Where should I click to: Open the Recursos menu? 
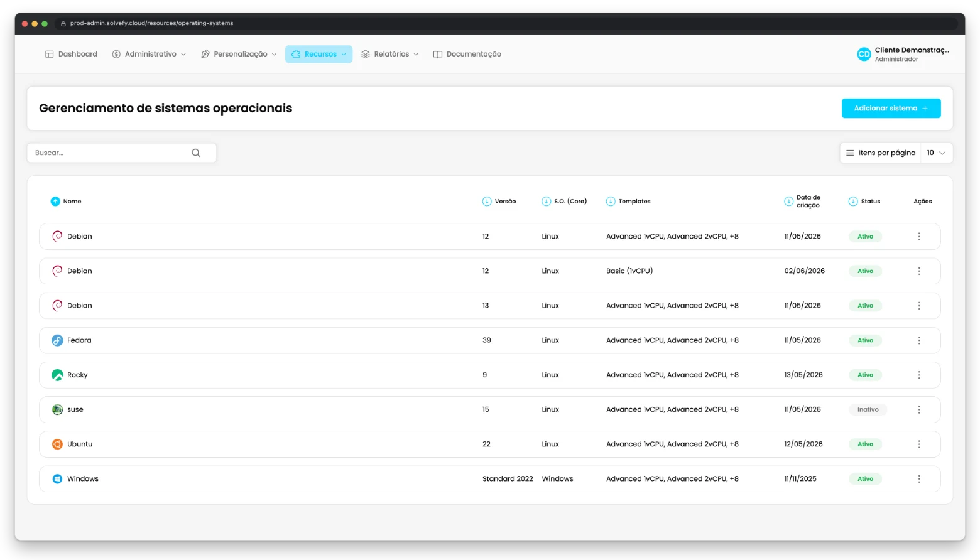(318, 54)
